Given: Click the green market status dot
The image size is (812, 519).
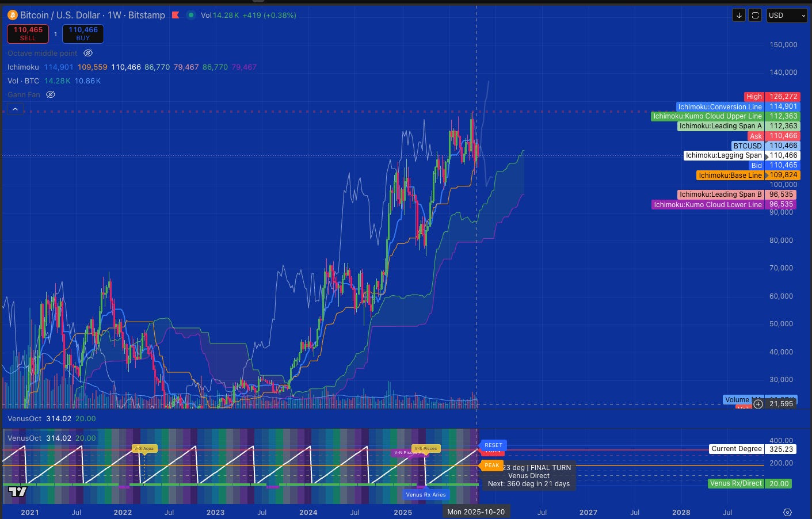Looking at the screenshot, I should [191, 15].
